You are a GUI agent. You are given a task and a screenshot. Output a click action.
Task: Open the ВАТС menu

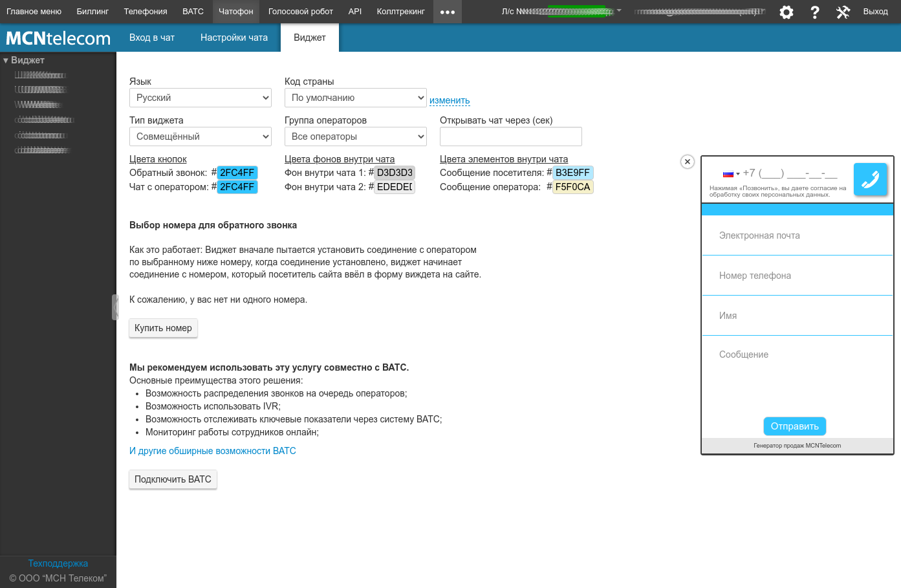point(193,12)
